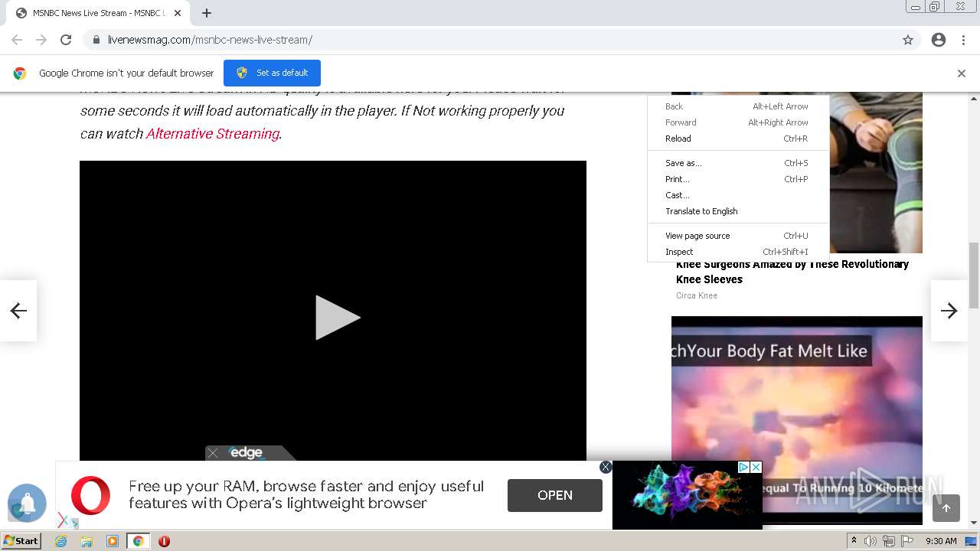Click the browser back arrow

pyautogui.click(x=17, y=40)
